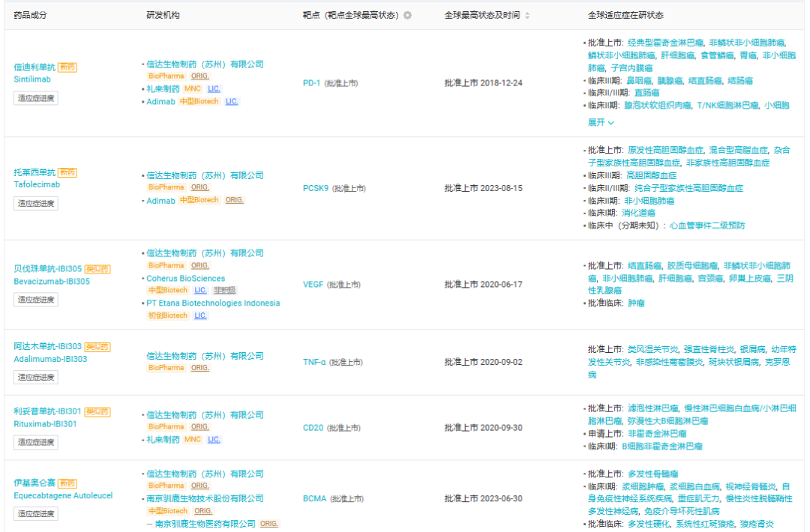The height and width of the screenshot is (532, 810).
Task: Open PT Etana Biotechnologies Indonesia link
Action: [x=213, y=303]
